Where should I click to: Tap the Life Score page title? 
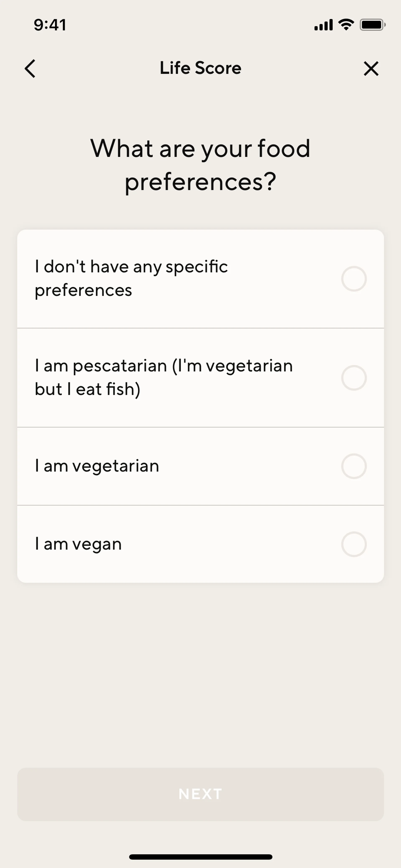[x=200, y=68]
